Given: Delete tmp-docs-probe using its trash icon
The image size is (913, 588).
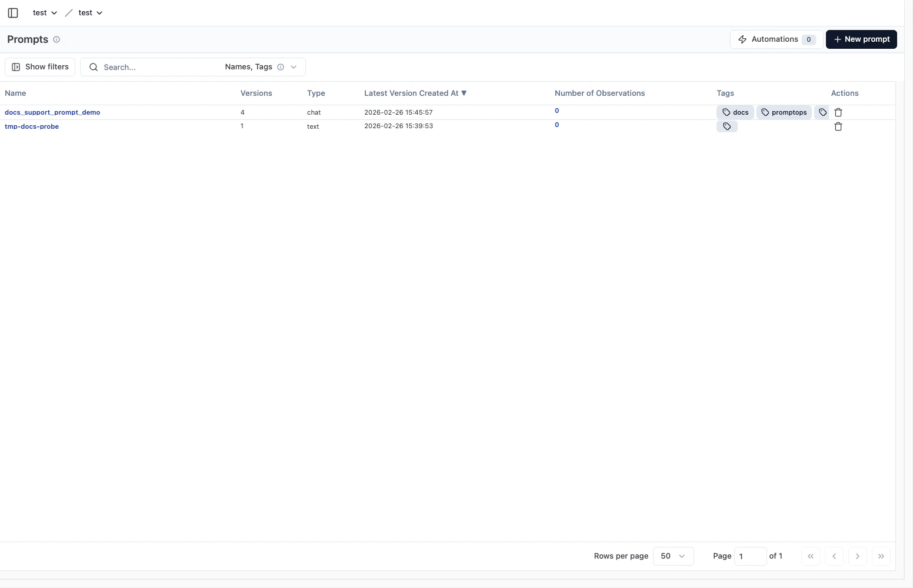Looking at the screenshot, I should pos(838,126).
